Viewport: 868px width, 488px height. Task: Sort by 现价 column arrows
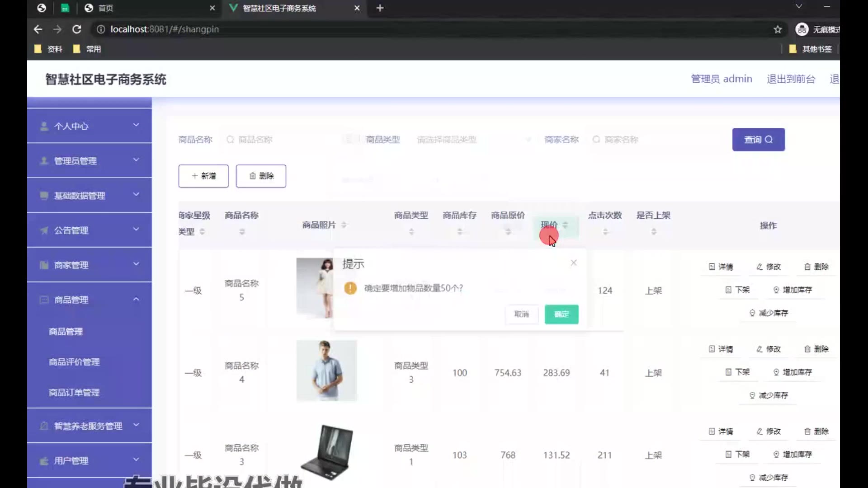[565, 225]
